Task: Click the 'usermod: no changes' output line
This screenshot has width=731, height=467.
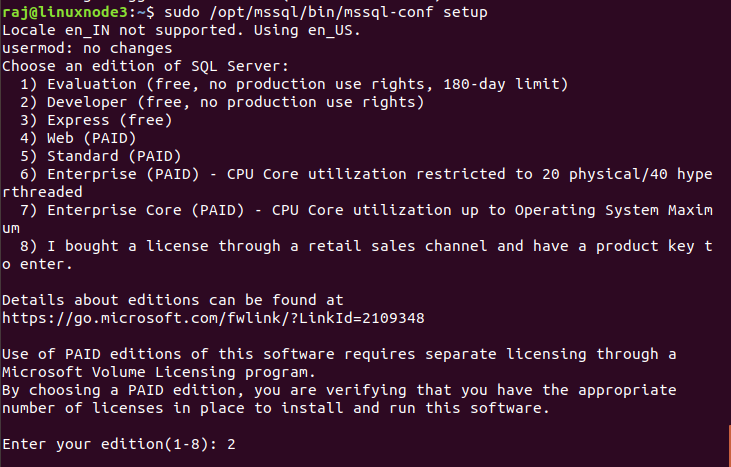Action: tap(88, 48)
